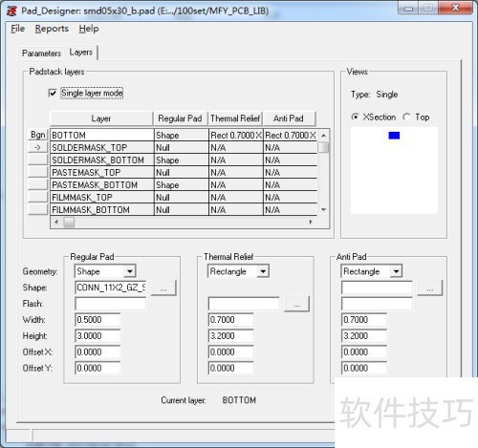
Task: Select the Top view radio button
Action: pyautogui.click(x=406, y=117)
